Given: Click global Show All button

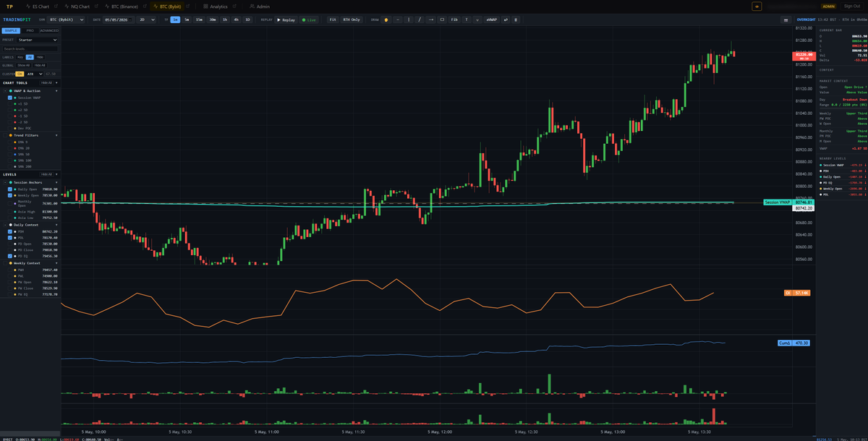Looking at the screenshot, I should 24,65.
